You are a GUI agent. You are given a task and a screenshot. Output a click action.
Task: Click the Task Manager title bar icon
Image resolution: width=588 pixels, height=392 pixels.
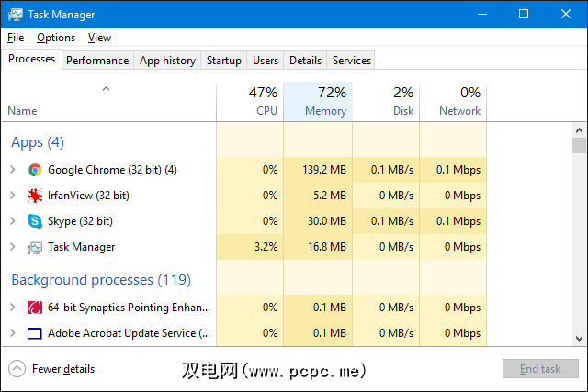click(16, 15)
